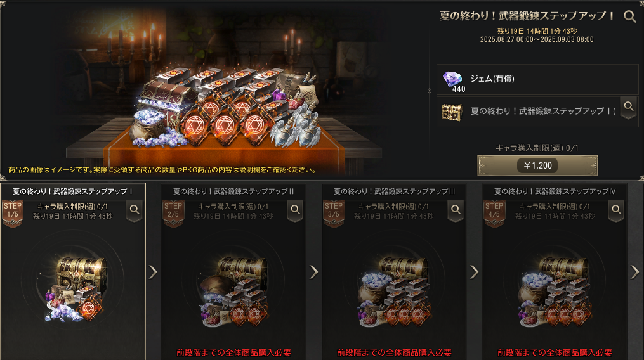
Task: Click the magnifier icon beside the event title
Action: click(629, 16)
